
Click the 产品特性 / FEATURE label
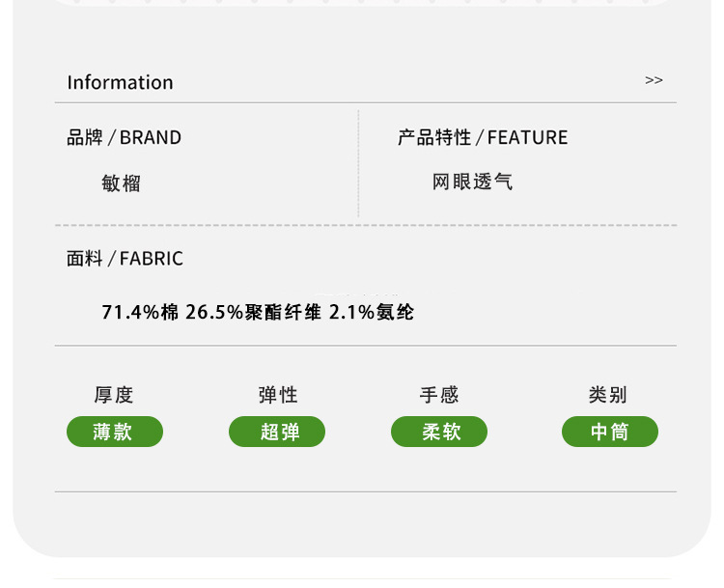(x=483, y=137)
